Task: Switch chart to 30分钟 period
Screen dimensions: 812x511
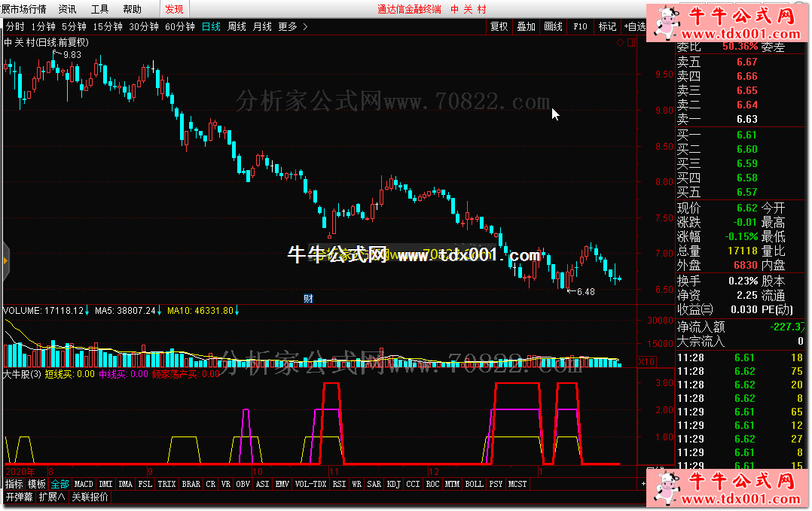Action: (143, 26)
